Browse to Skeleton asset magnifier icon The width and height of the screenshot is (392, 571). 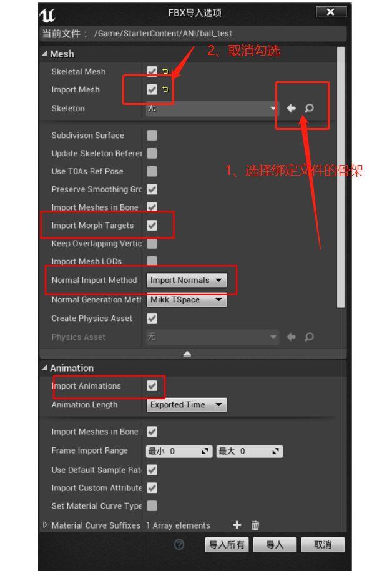coord(309,108)
